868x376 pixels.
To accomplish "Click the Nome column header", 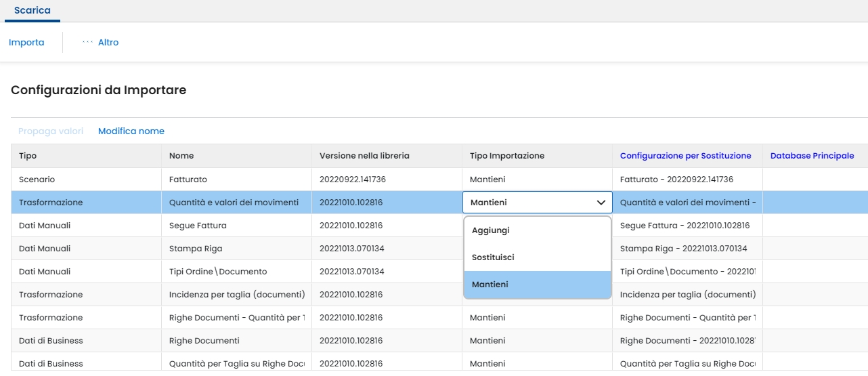I will [x=181, y=156].
